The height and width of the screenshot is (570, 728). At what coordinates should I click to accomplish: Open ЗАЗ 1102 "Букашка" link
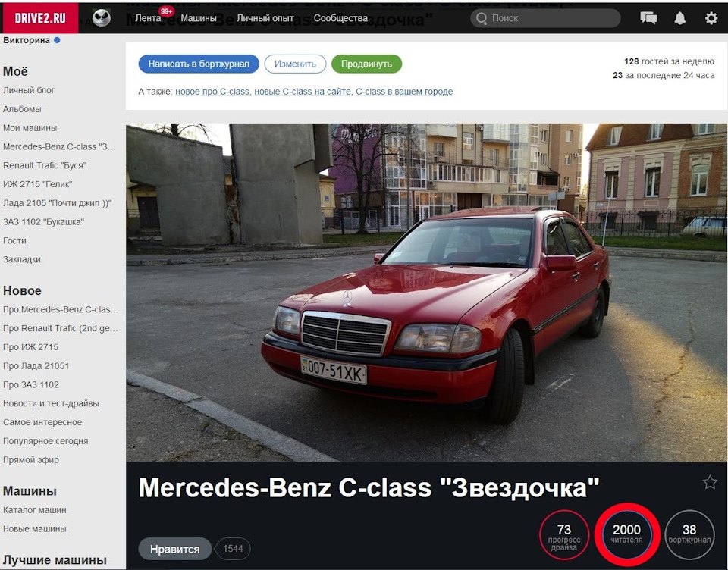tap(43, 222)
